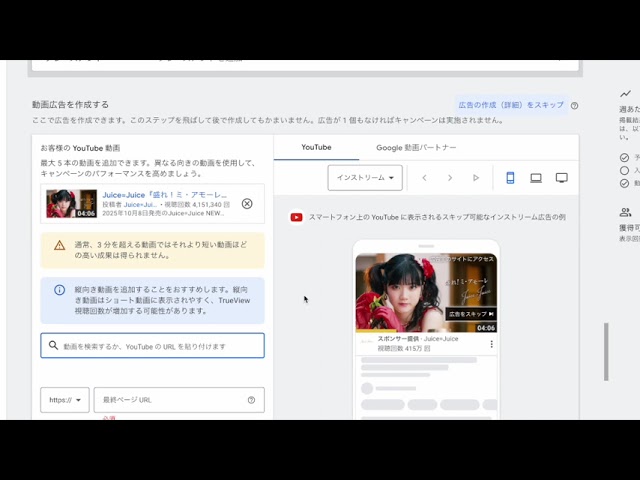The width and height of the screenshot is (640, 480).
Task: Click the YouTube video search field
Action: pyautogui.click(x=160, y=346)
